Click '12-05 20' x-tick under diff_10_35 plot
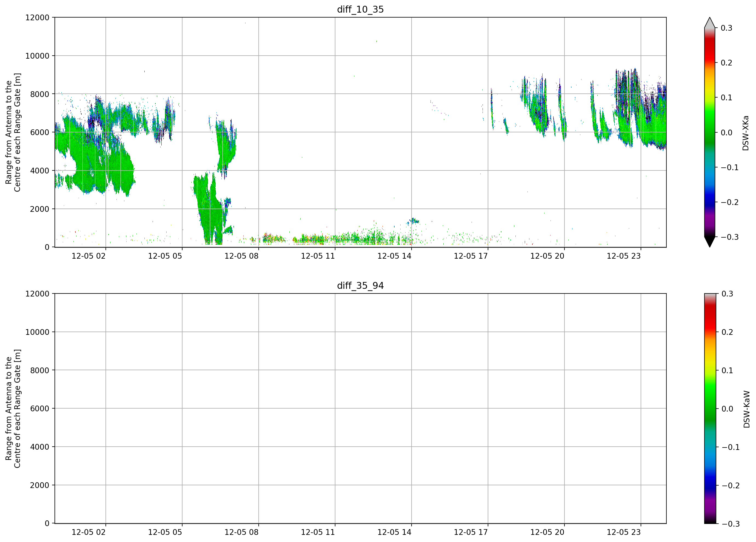Screen dimensions: 756x542 (547, 256)
